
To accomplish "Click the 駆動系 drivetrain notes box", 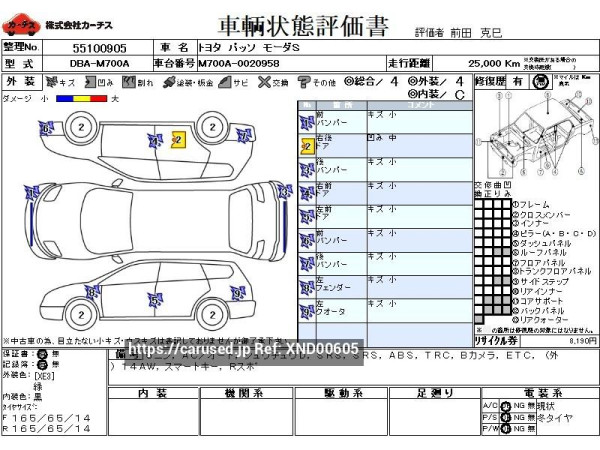I will pos(342,417).
